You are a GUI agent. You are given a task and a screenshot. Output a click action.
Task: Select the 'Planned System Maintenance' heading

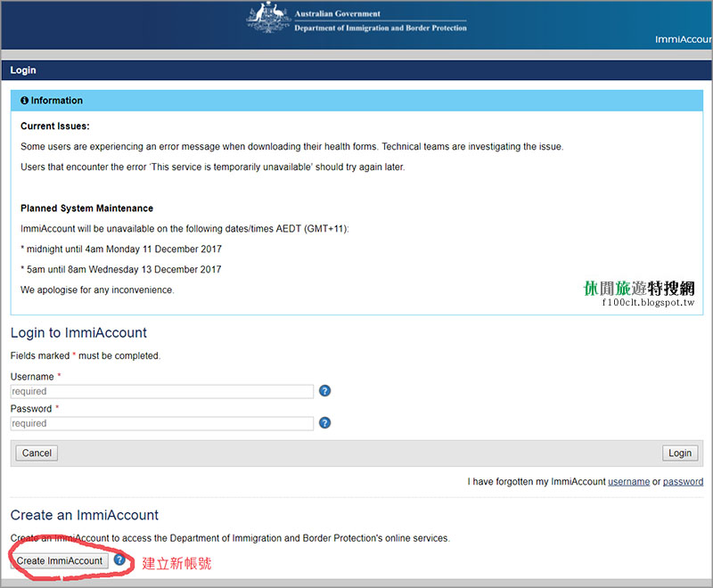[x=86, y=208]
